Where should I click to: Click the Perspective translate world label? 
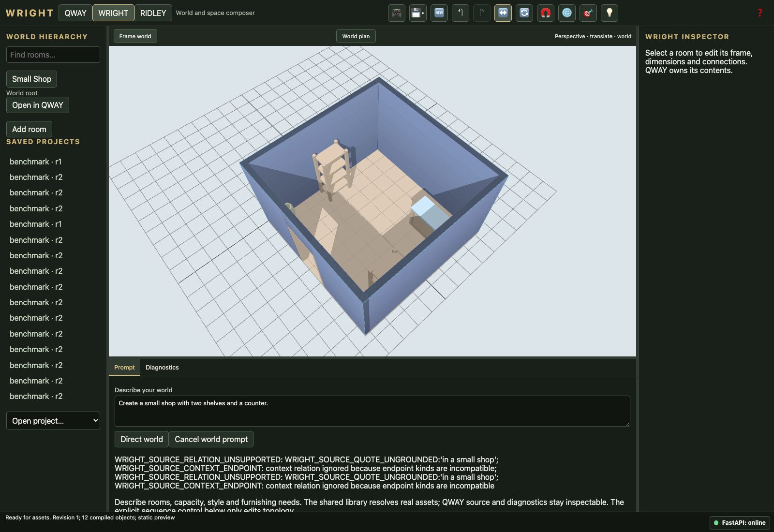point(593,36)
